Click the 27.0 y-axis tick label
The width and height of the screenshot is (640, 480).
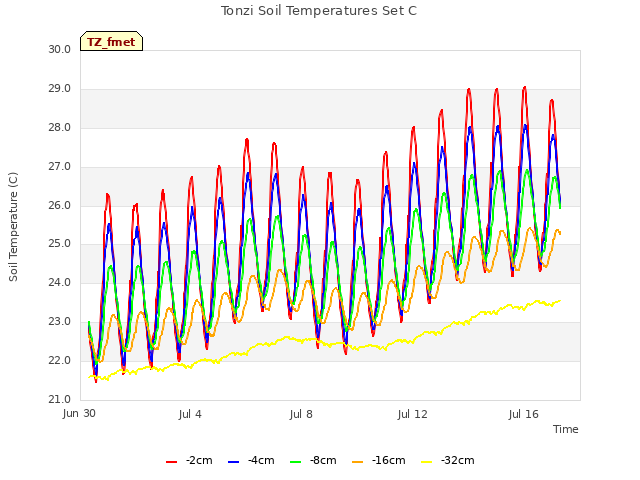point(60,167)
